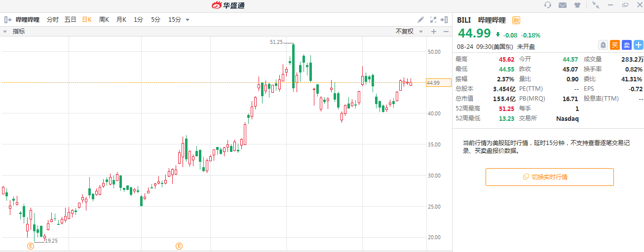Click the shrink window arrows icon
This screenshot has height=252, width=644.
596,5
